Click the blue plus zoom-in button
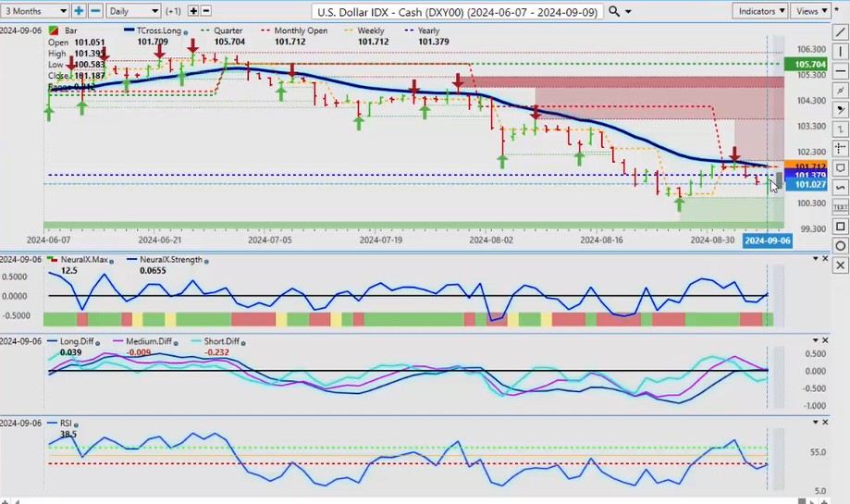 pyautogui.click(x=80, y=11)
